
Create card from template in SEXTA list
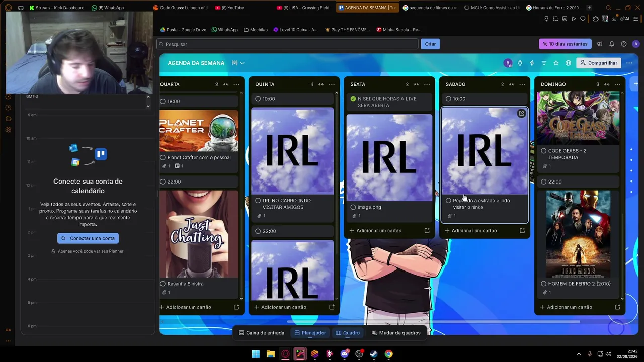pos(427,231)
